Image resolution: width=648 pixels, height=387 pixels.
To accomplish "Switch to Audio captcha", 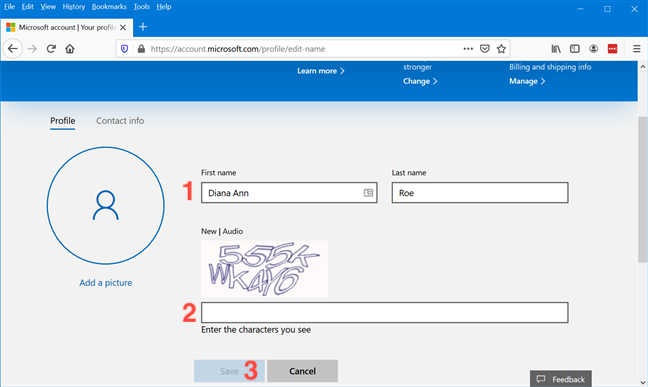I will [x=233, y=231].
